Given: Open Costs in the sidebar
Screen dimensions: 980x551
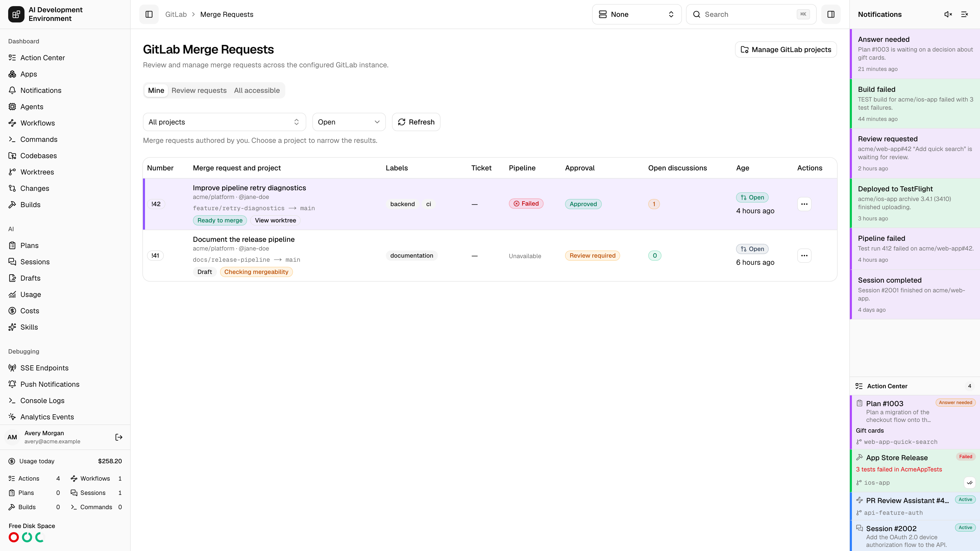Looking at the screenshot, I should pos(65,311).
